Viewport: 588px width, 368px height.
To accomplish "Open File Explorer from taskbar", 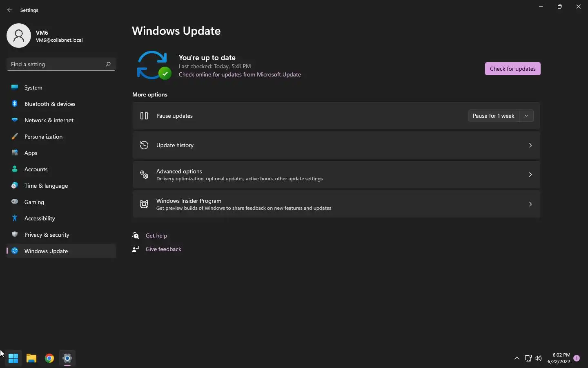I will point(31,358).
